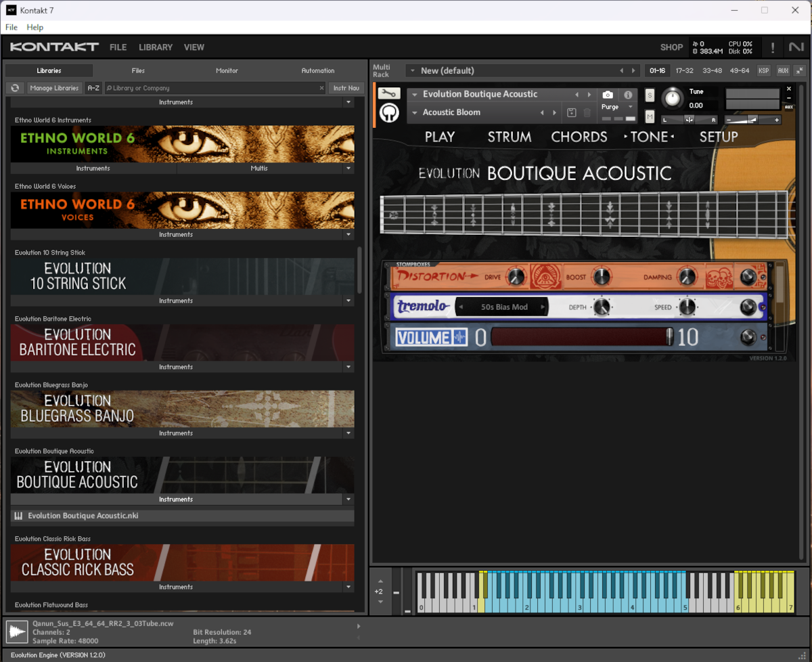Click the skulls graphic on Distortion pedal
812x662 pixels.
tap(719, 278)
